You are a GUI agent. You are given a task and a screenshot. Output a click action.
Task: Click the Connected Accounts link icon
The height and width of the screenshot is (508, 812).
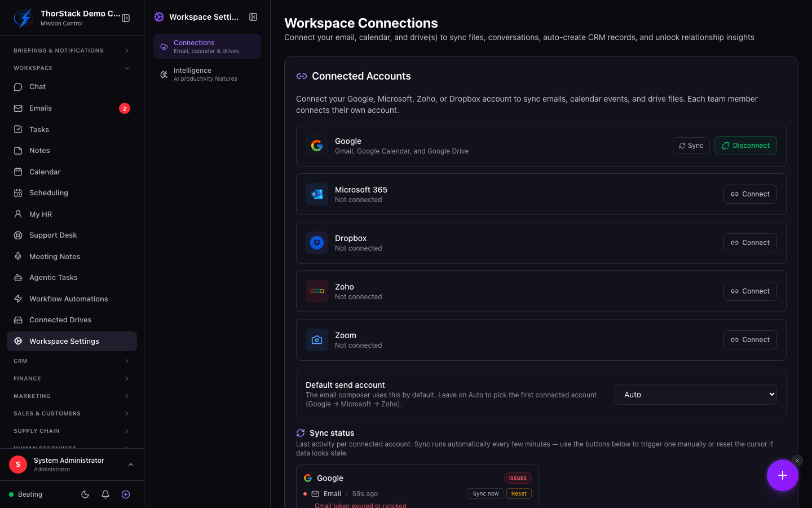302,76
